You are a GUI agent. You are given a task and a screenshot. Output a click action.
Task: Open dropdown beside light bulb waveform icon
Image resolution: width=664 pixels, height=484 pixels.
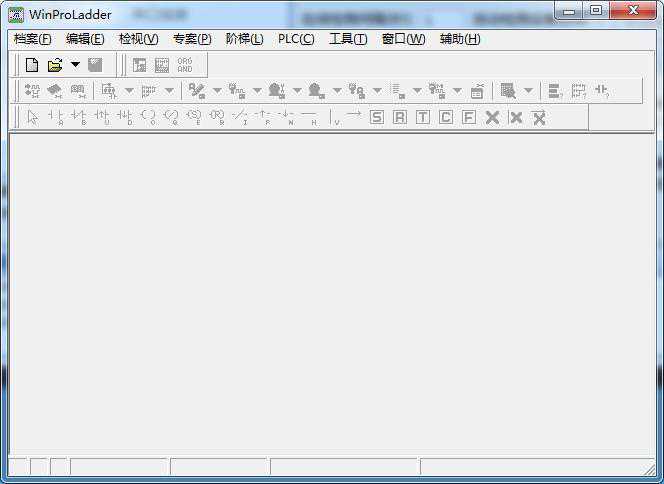[457, 90]
